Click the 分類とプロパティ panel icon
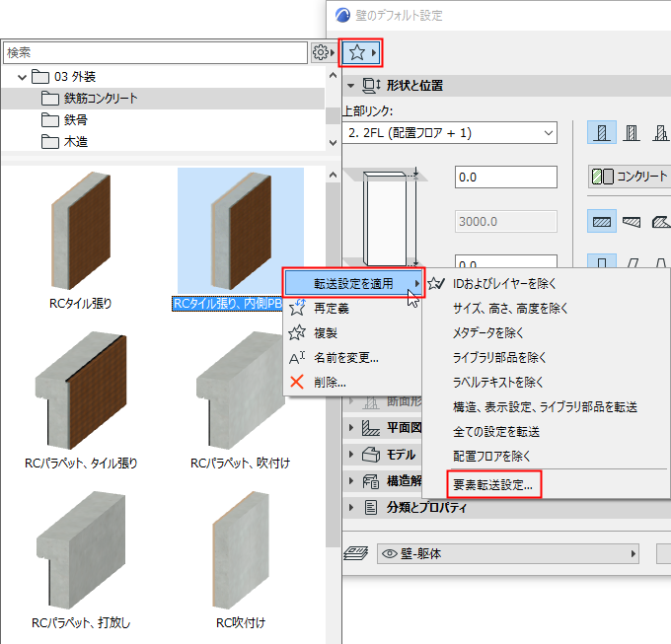 [371, 507]
